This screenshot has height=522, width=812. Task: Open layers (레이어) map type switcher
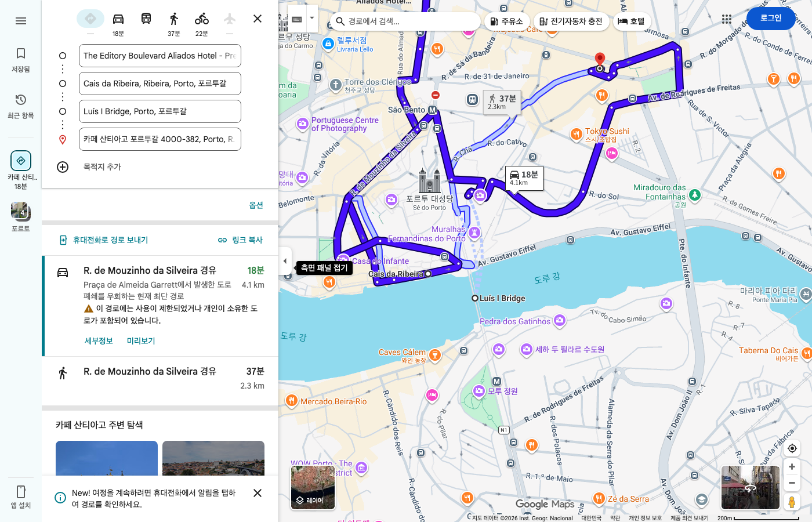pos(313,488)
